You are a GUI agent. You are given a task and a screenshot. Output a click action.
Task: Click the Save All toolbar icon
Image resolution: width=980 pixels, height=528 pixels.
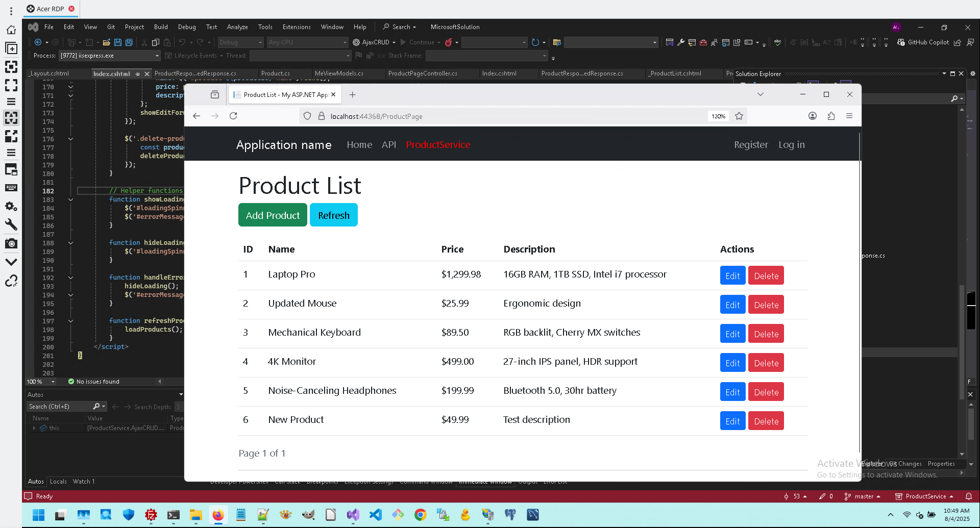point(129,42)
